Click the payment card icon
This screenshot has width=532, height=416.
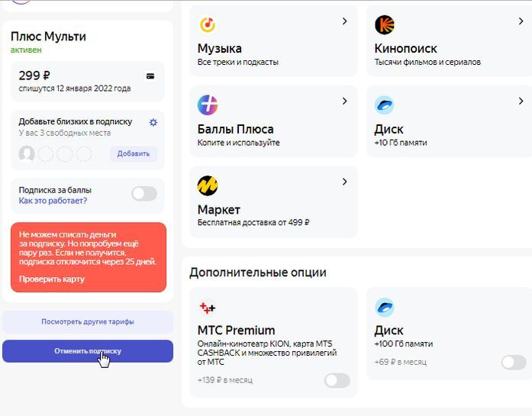(x=150, y=76)
